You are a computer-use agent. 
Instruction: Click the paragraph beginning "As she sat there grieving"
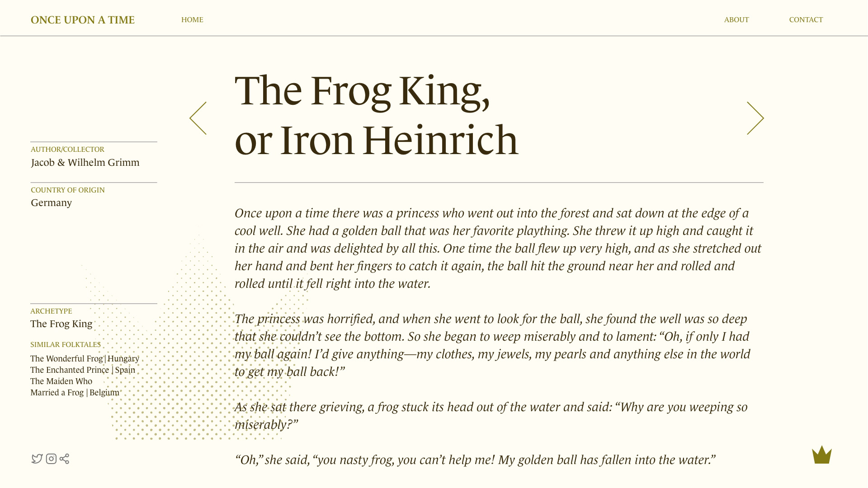491,415
